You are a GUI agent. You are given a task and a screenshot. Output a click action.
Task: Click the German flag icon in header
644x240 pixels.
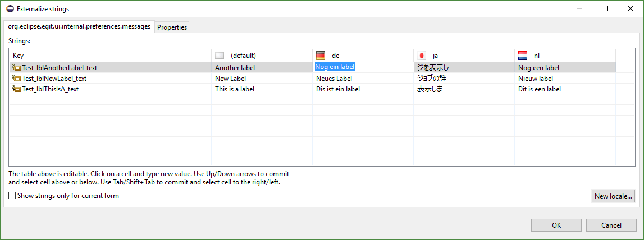click(x=321, y=56)
